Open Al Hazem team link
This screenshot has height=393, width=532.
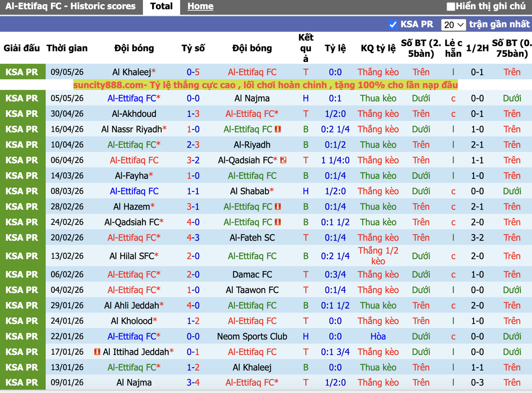[x=132, y=207]
